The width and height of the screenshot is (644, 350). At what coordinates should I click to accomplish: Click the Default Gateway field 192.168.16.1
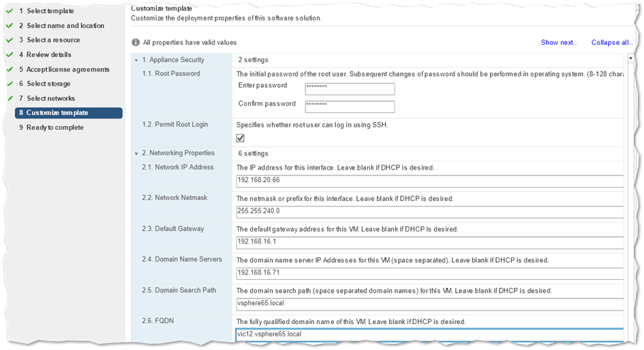pos(429,242)
